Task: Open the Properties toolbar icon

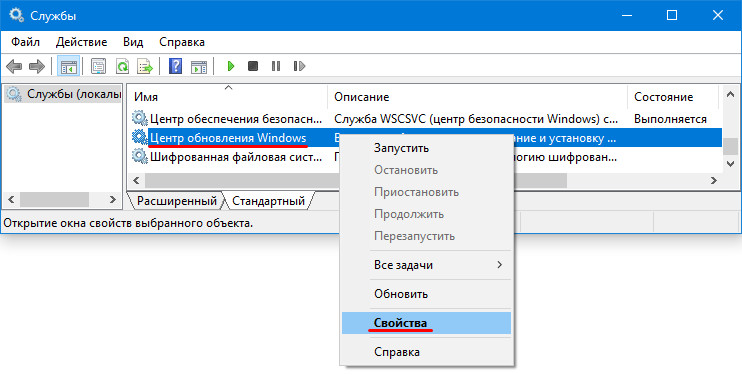Action: 98,66
